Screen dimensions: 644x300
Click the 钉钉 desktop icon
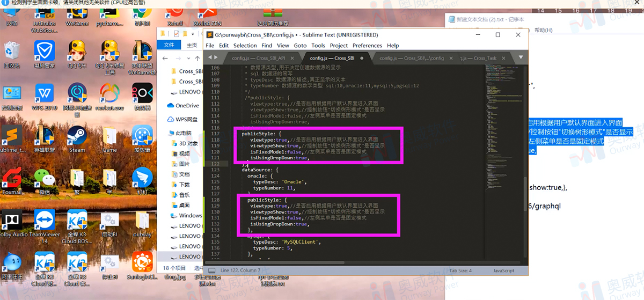click(142, 181)
